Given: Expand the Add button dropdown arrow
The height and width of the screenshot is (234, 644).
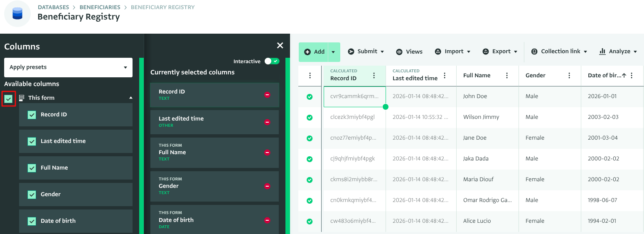Looking at the screenshot, I should tap(333, 52).
